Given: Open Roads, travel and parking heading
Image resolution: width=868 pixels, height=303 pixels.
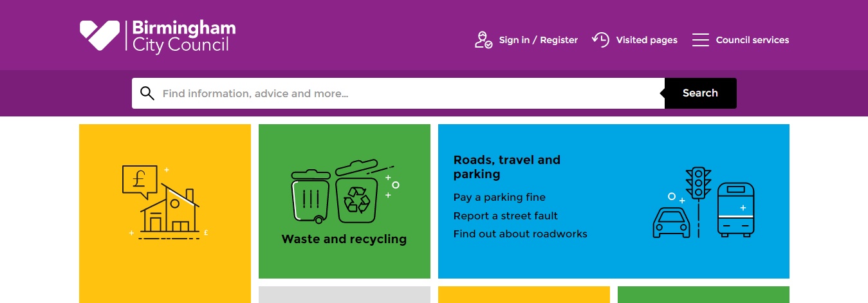Looking at the screenshot, I should (x=507, y=167).
